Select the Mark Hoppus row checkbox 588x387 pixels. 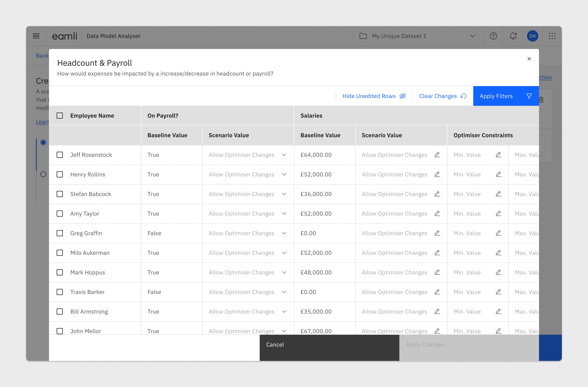(x=60, y=272)
